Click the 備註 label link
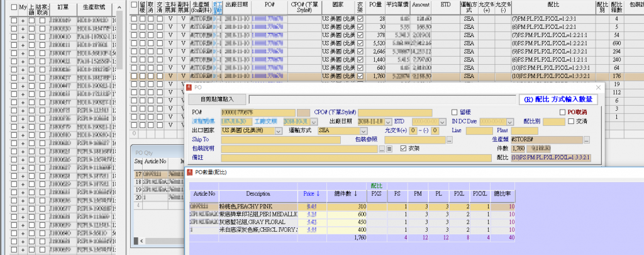 (197, 158)
